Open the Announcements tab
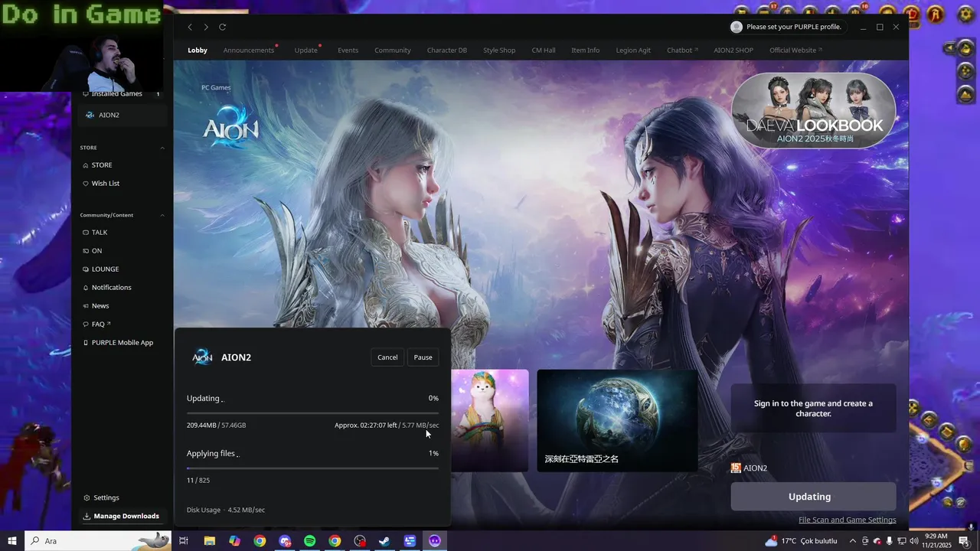 click(x=249, y=51)
